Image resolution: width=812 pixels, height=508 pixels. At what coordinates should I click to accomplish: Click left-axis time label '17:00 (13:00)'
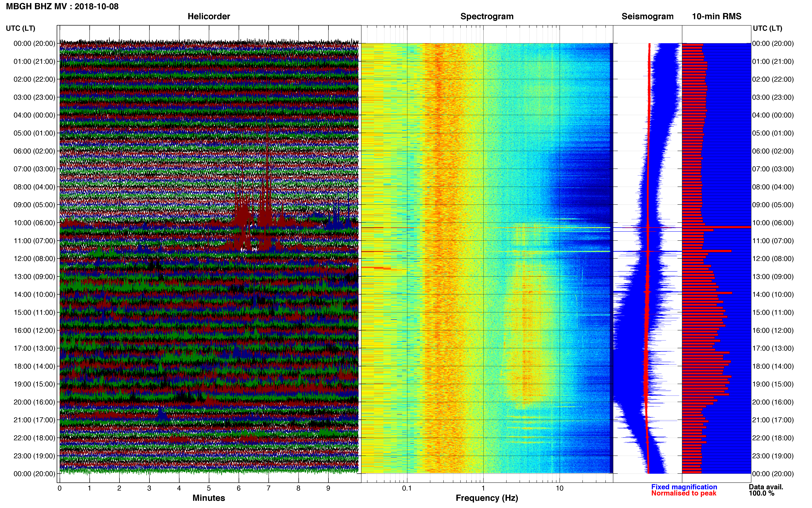coord(34,348)
